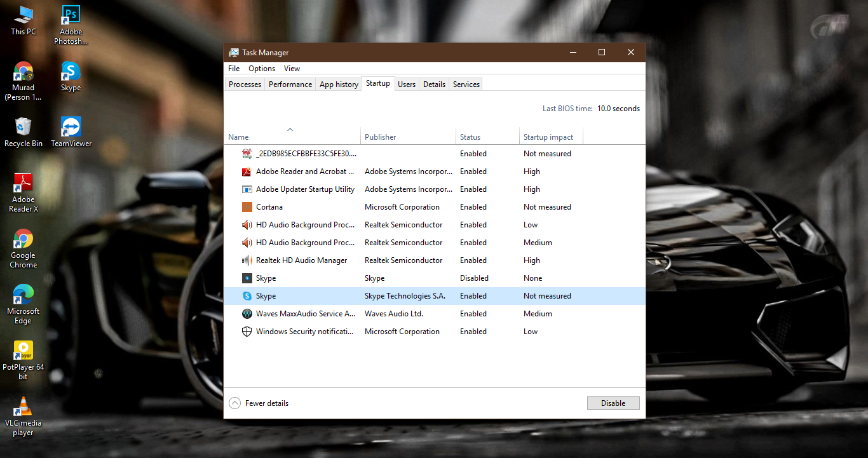Sort by the Status column header

tap(487, 137)
